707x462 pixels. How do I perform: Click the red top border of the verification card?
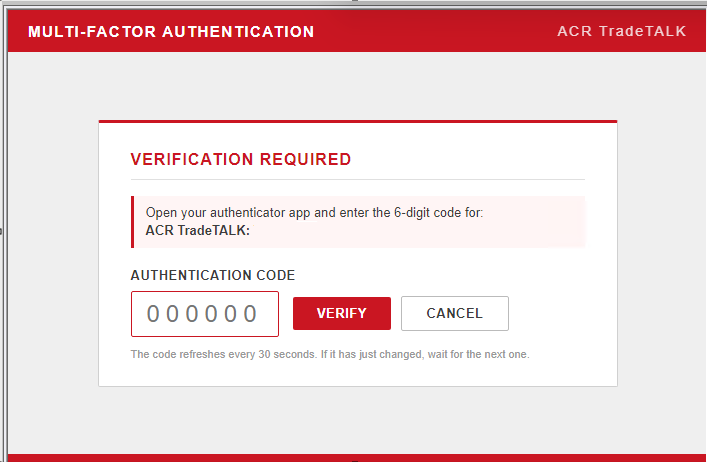click(x=358, y=121)
